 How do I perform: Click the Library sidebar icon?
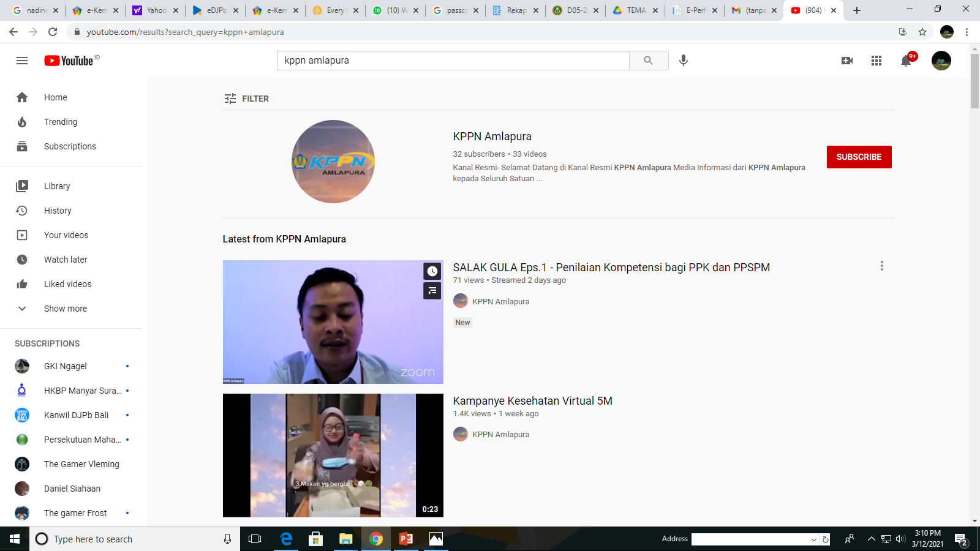[x=22, y=186]
